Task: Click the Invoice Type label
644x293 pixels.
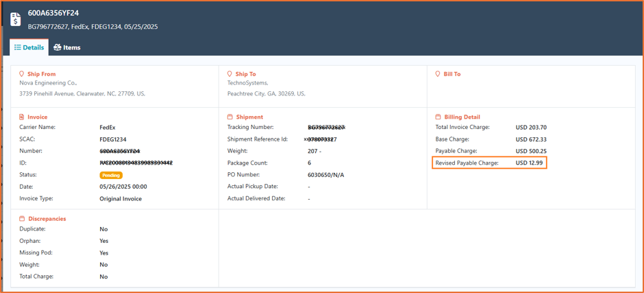Action: 36,198
